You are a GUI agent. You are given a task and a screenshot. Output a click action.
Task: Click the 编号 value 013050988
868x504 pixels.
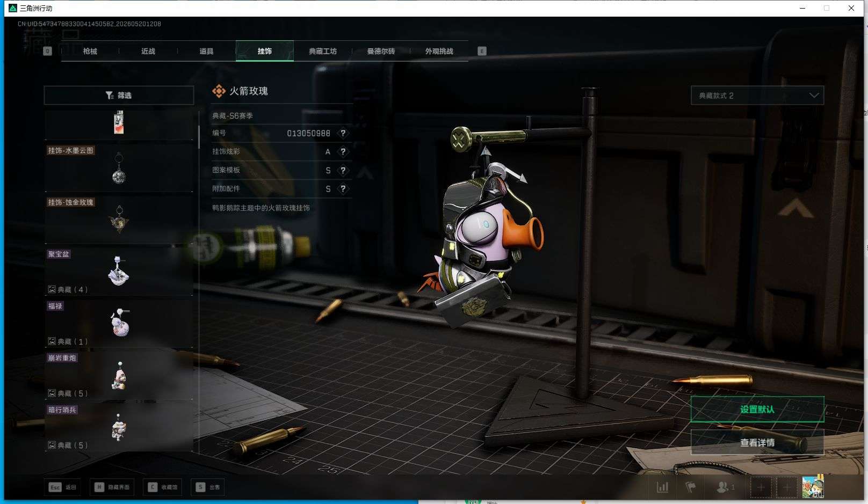pyautogui.click(x=308, y=133)
